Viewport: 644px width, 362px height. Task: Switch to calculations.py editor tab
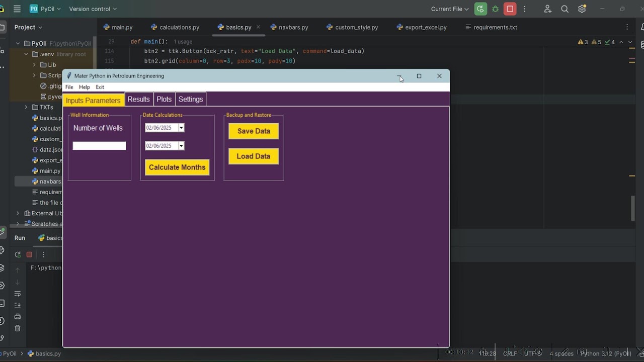(x=175, y=27)
